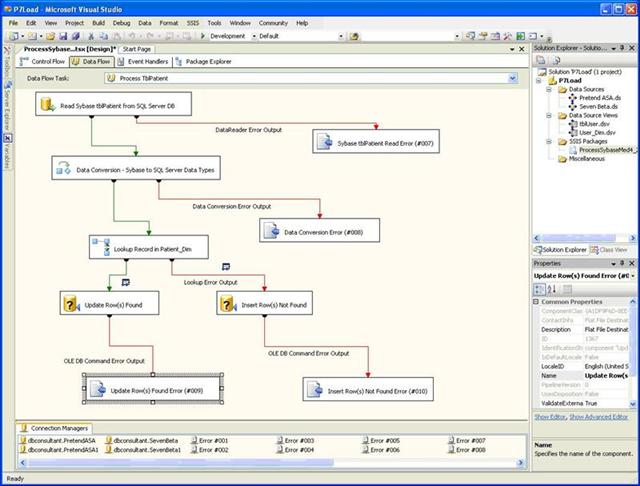Select the Data Conversion component
Screen dimensions: 640x486
[136, 168]
